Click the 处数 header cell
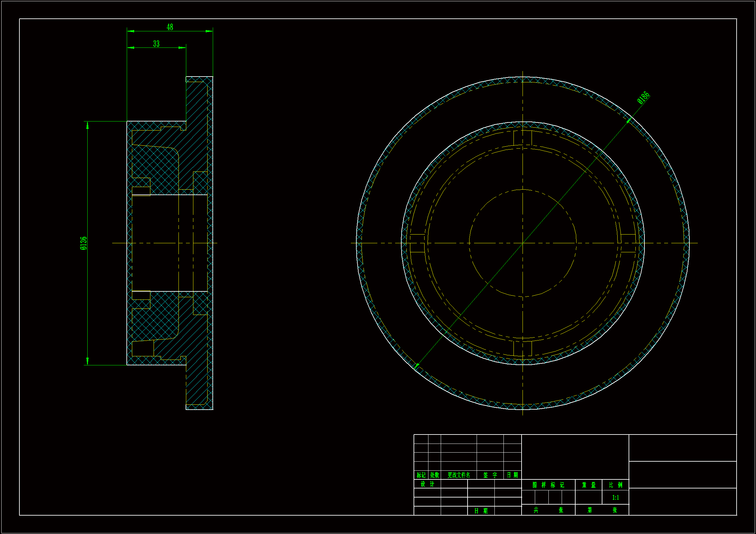Screen dimensions: 756x534 [434, 475]
